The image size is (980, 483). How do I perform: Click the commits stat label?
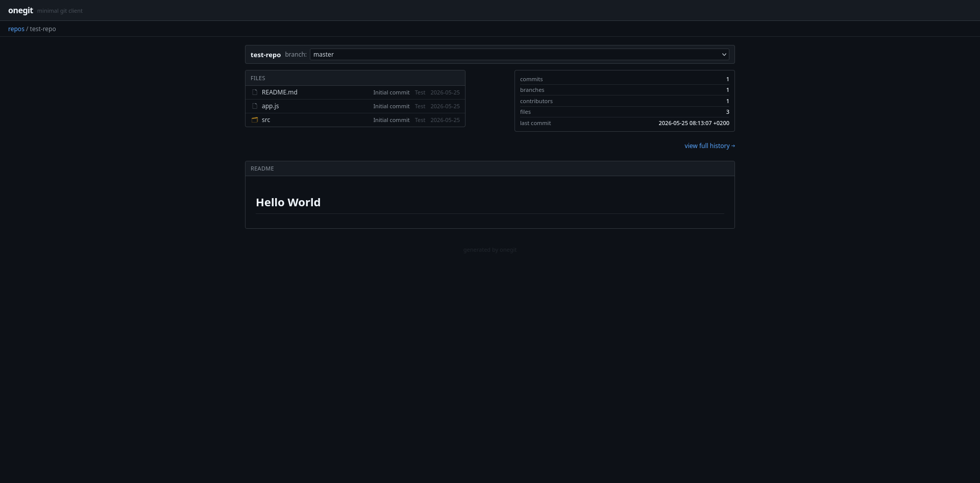[531, 79]
